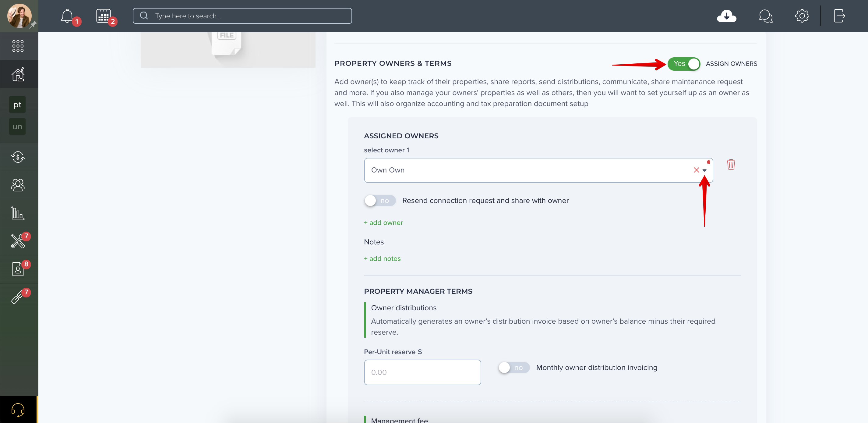Focus the 'Type here to search' field
Image resolution: width=868 pixels, height=423 pixels.
pos(242,16)
